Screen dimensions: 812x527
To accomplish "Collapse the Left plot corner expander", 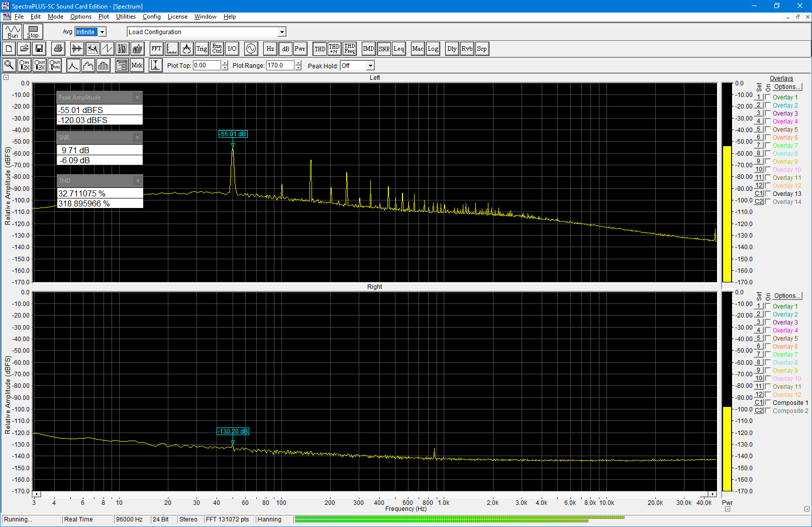I will [x=6, y=77].
